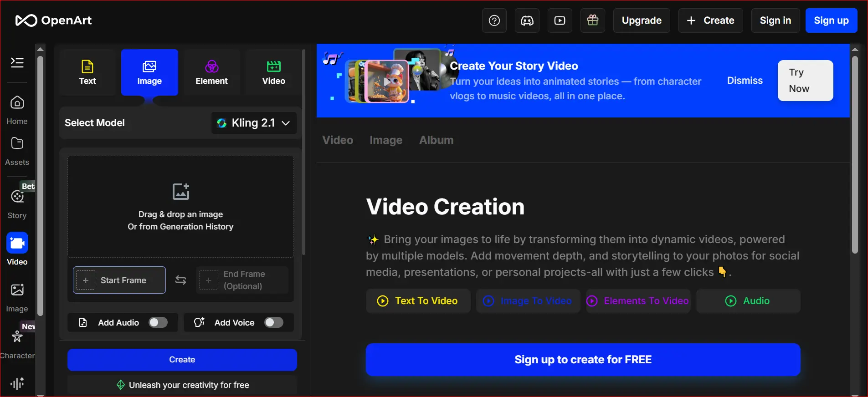
Task: Open Assets folder in sidebar
Action: (x=17, y=152)
